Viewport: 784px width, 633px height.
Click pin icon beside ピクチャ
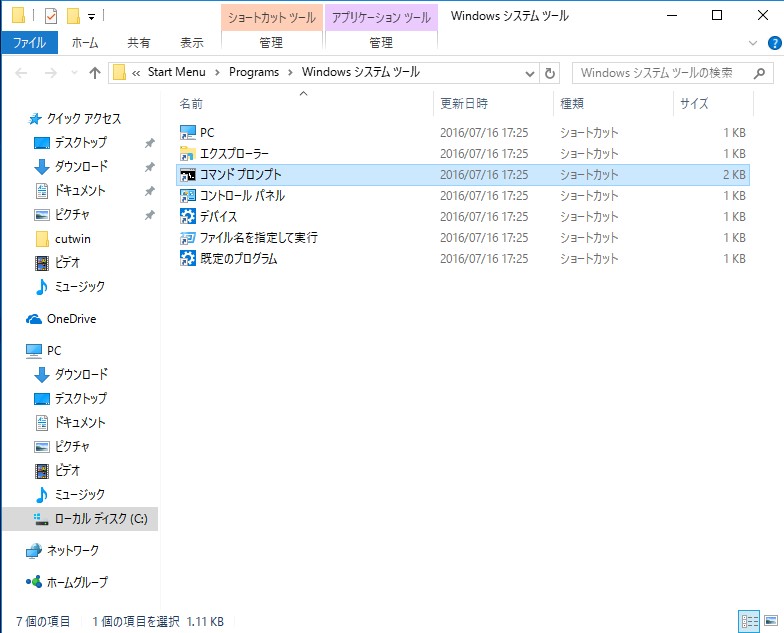149,215
